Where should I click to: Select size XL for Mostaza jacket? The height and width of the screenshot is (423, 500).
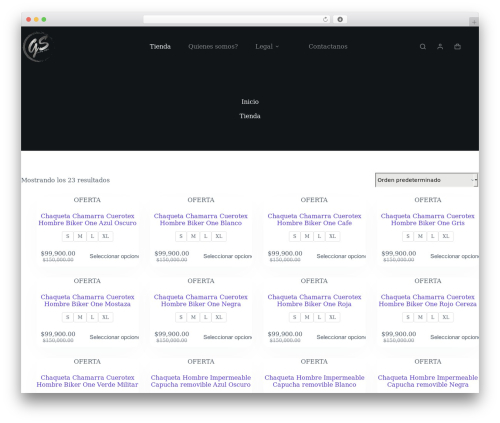[106, 317]
